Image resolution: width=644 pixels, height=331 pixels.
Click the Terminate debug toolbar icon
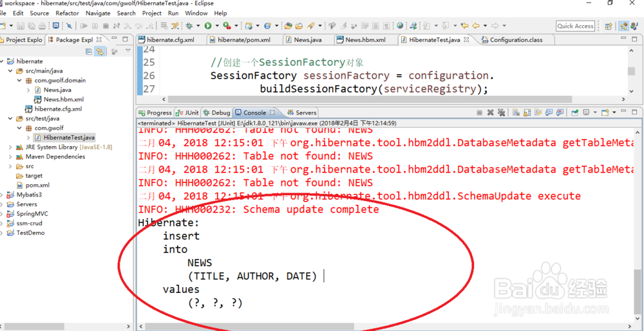coord(106,26)
